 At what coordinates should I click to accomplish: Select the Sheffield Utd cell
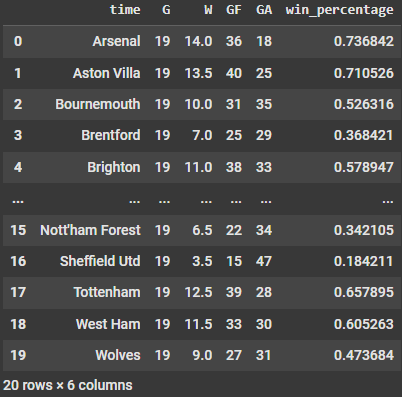100,261
